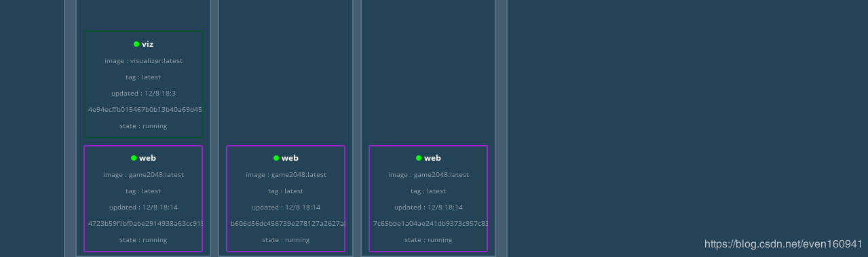Click the 'tag : latest' line in the card with ID b606d56d

(286, 191)
